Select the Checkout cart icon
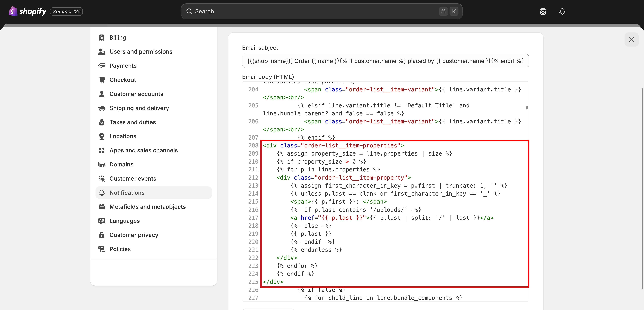Screen dimensions: 644x310 tap(102, 80)
